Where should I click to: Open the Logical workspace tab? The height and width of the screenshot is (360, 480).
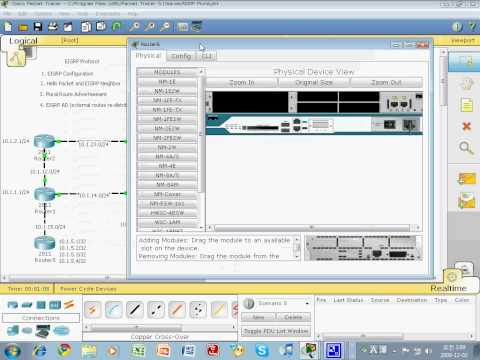(x=23, y=41)
